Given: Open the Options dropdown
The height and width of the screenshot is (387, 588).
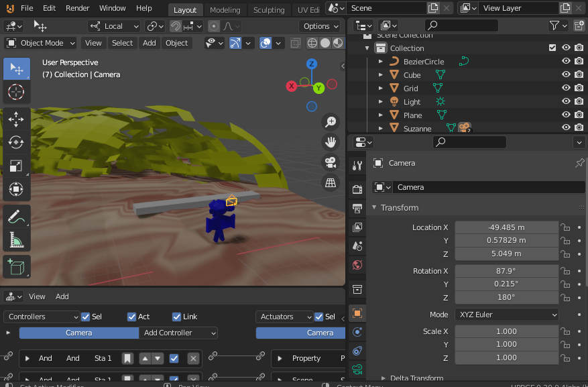Looking at the screenshot, I should 321,26.
